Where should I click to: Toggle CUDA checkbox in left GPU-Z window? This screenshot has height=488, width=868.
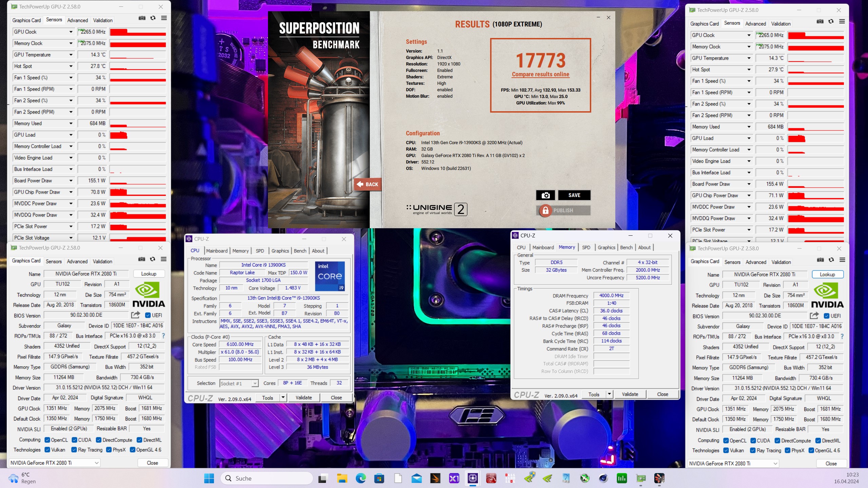pos(74,440)
